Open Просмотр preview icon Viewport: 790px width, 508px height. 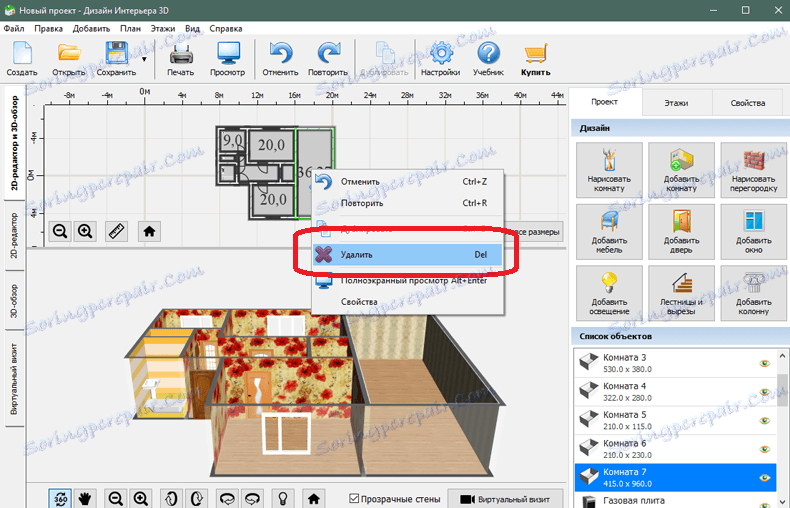click(228, 58)
